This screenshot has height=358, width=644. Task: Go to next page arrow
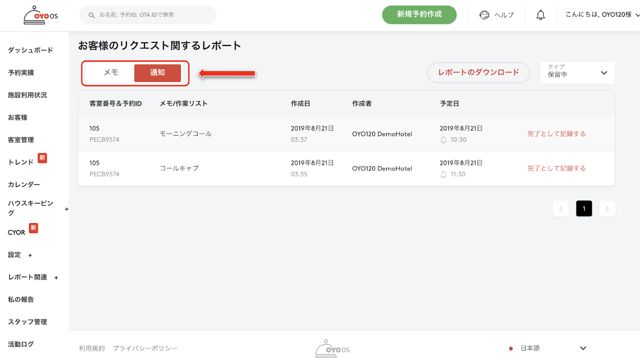pyautogui.click(x=607, y=209)
